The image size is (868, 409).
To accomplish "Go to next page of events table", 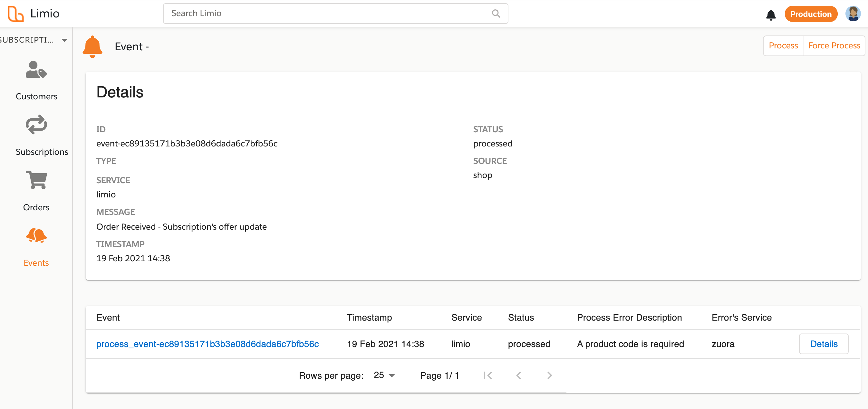I will [550, 375].
